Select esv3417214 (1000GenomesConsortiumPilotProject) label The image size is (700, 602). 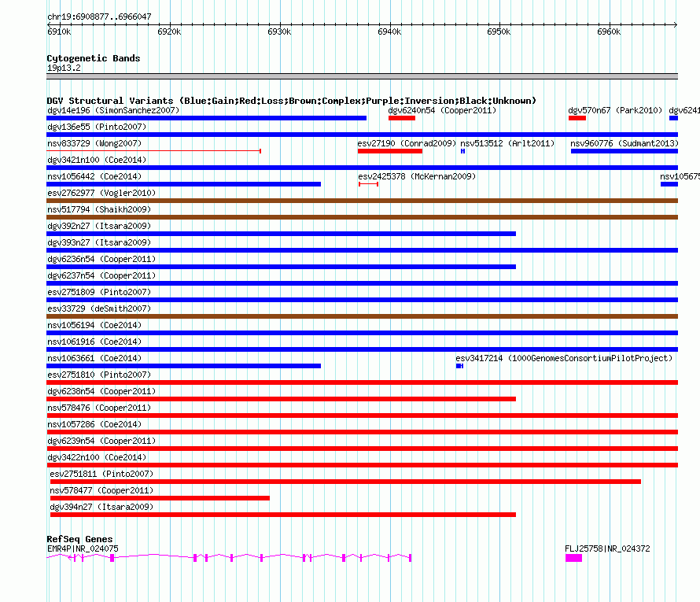564,358
